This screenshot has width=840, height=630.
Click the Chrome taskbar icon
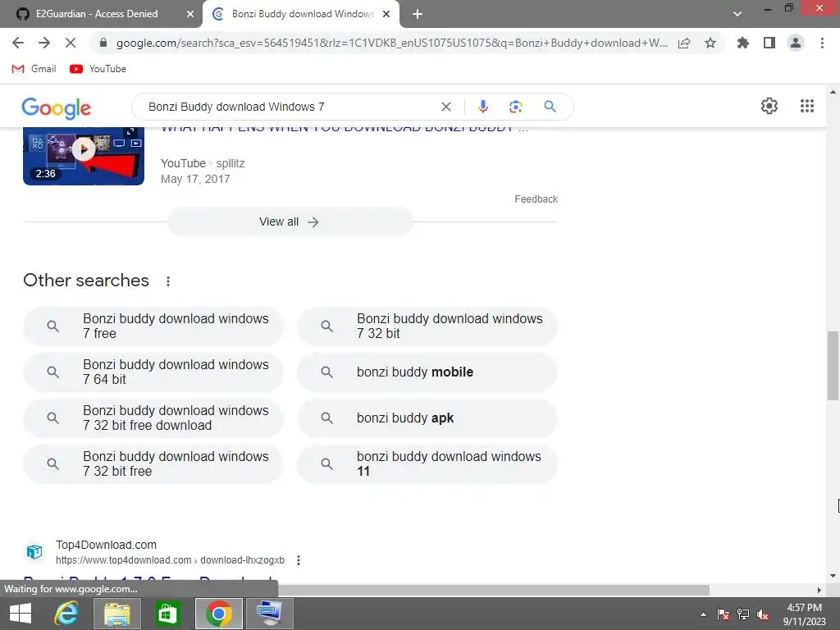click(x=218, y=614)
